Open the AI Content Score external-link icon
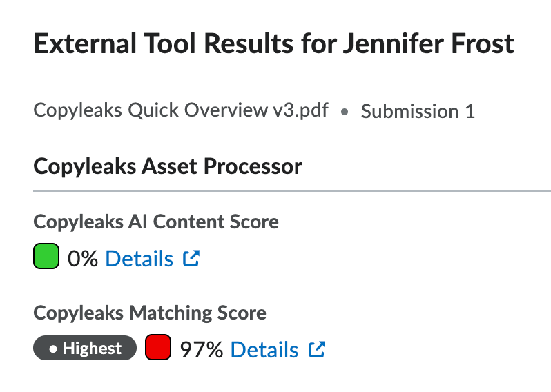The width and height of the screenshot is (551, 392). click(191, 259)
